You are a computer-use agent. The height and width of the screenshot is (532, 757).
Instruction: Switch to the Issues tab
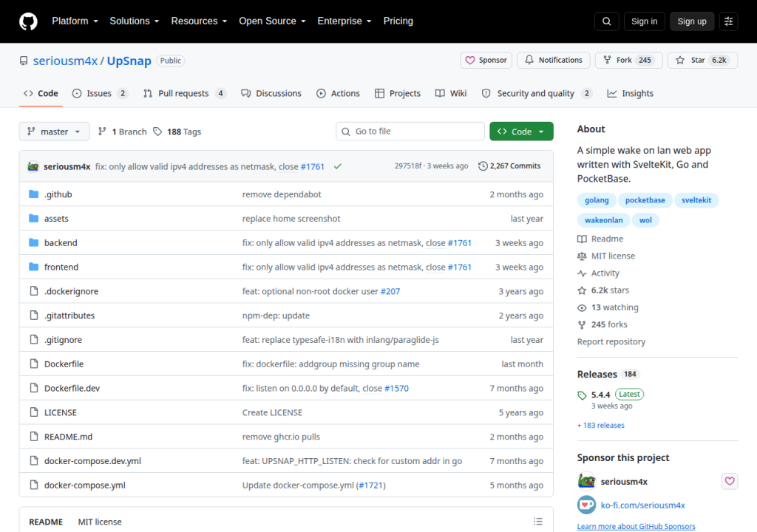[100, 93]
